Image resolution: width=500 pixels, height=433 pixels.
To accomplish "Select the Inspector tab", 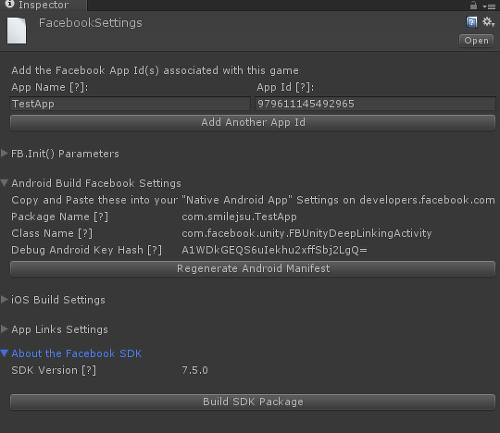I will (43, 5).
